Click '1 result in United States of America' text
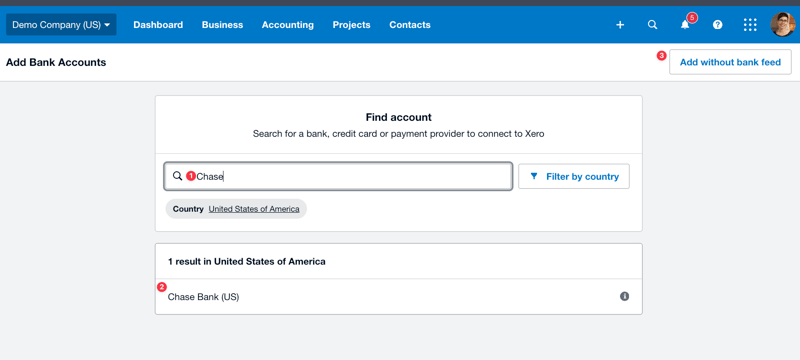Image resolution: width=800 pixels, height=360 pixels. [x=247, y=262]
